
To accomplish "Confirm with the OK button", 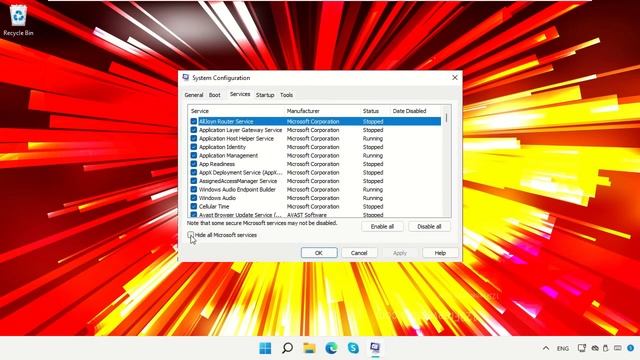I will (319, 253).
